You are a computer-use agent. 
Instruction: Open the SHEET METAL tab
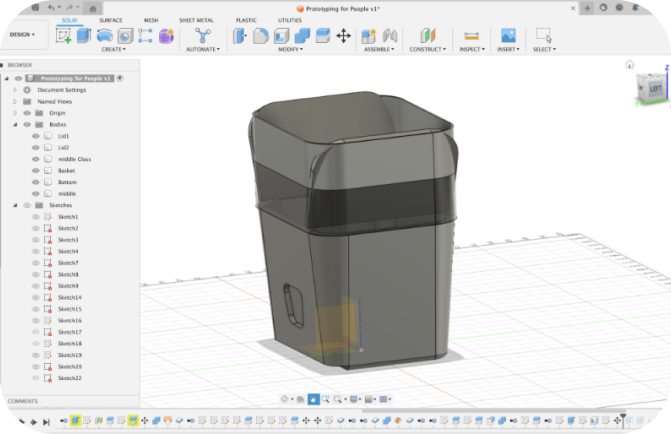click(x=196, y=19)
